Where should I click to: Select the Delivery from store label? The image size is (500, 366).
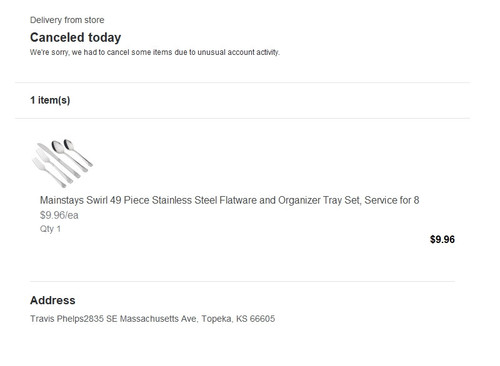click(67, 20)
